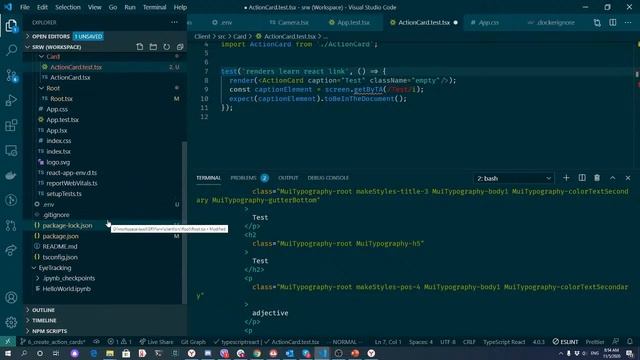
Task: Expand the .ipynb_checkpoints folder
Action: [x=69, y=278]
